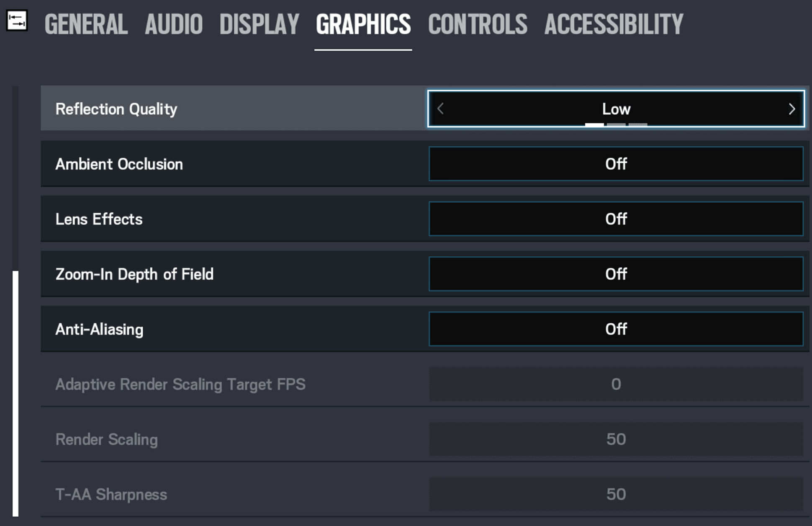Click the settings sliders icon
Screen dimensions: 812x526
[17, 21]
